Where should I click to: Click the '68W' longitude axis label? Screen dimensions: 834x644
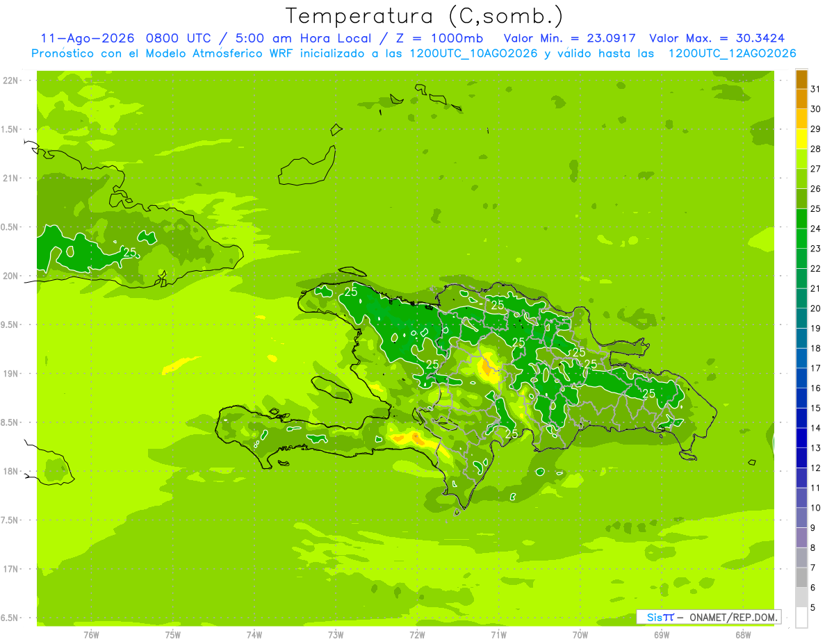pos(742,634)
